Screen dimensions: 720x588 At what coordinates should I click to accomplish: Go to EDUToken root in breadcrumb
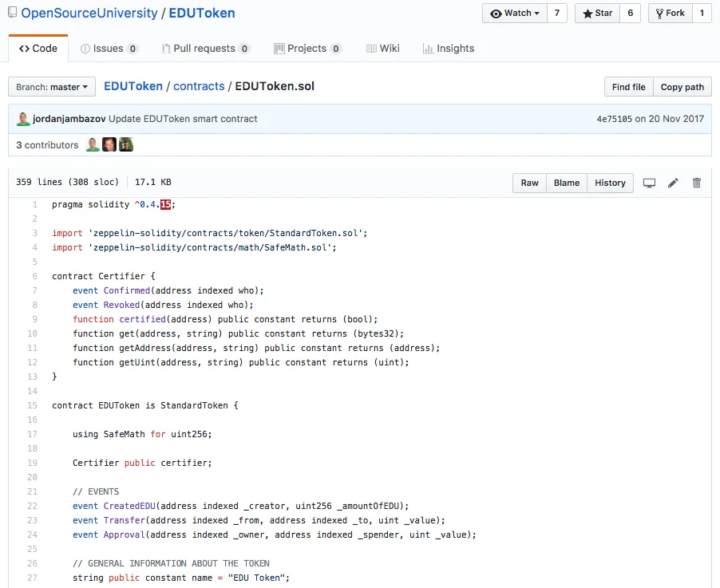133,86
